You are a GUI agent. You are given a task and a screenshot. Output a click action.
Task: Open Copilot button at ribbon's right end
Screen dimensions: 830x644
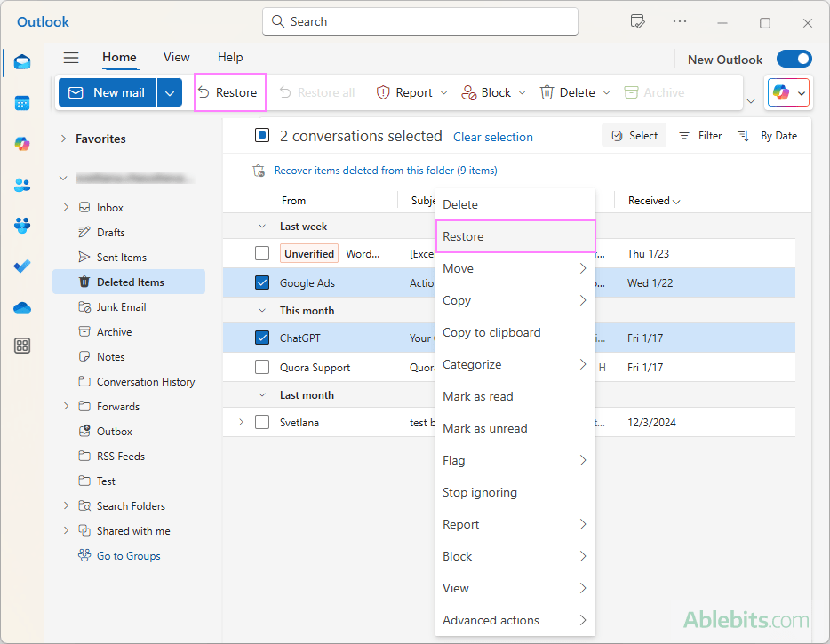[781, 92]
